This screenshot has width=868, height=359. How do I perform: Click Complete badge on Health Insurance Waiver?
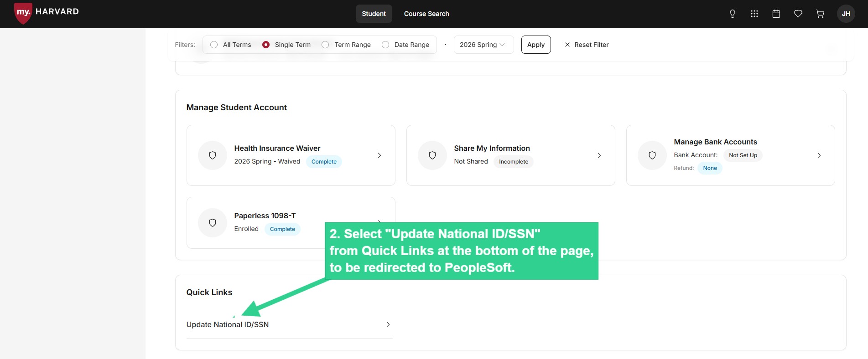324,162
